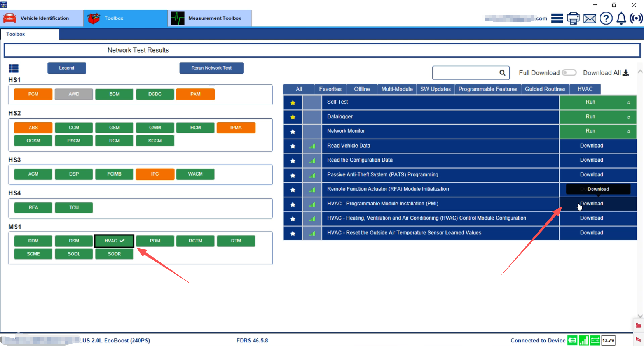Toggle favorite star for Datalogger row
The image size is (644, 346).
[293, 117]
